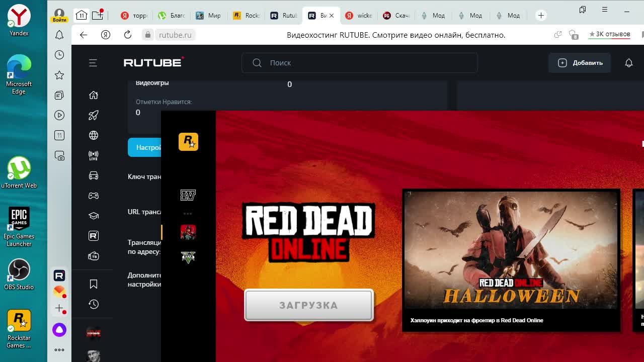Screen dimensions: 644x362
Task: Close the active Rutube tab
Action: [331, 16]
